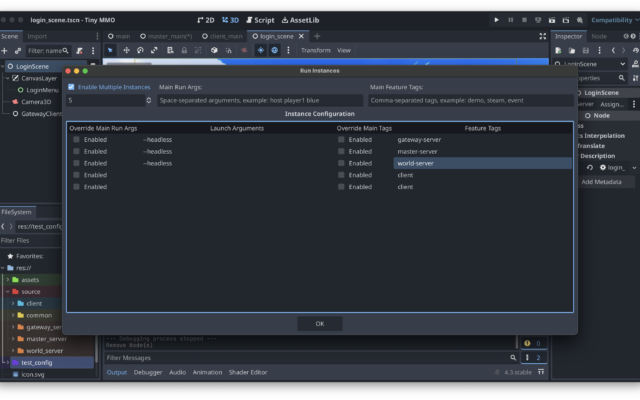Expand the world_server folder
The image size is (640, 400).
coord(13,351)
